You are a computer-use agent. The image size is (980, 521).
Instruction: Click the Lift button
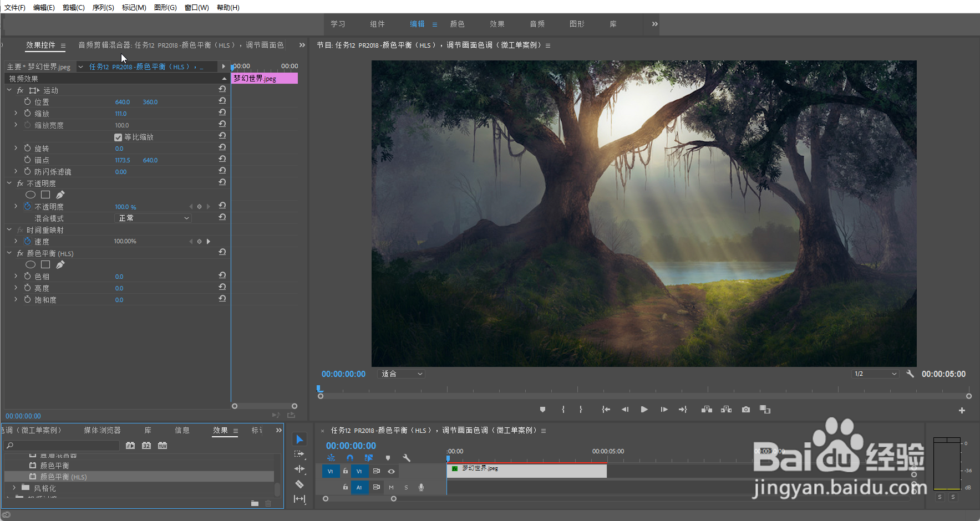(707, 410)
